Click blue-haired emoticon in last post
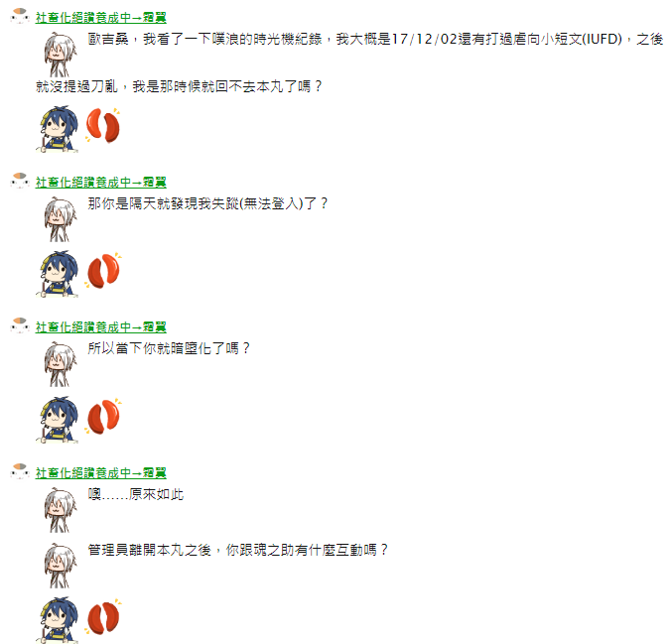The height and width of the screenshot is (644, 672). click(x=58, y=619)
